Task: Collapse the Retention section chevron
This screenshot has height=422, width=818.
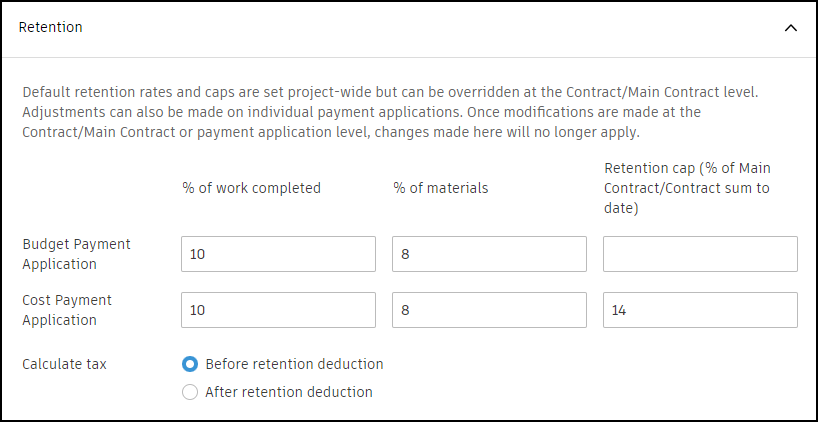Action: (x=790, y=28)
